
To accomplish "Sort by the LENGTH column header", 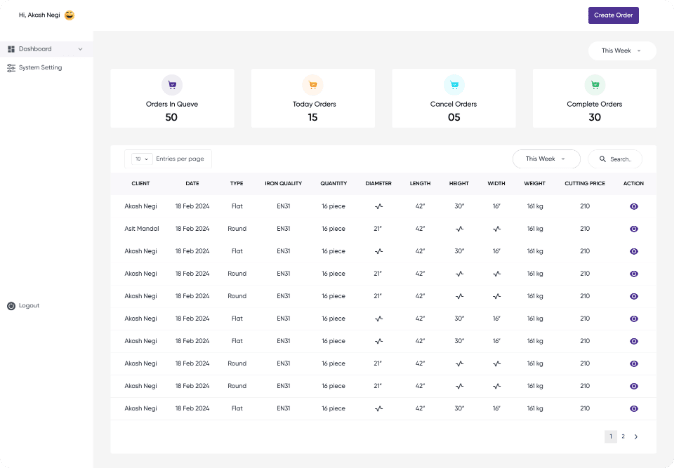I will 420,184.
